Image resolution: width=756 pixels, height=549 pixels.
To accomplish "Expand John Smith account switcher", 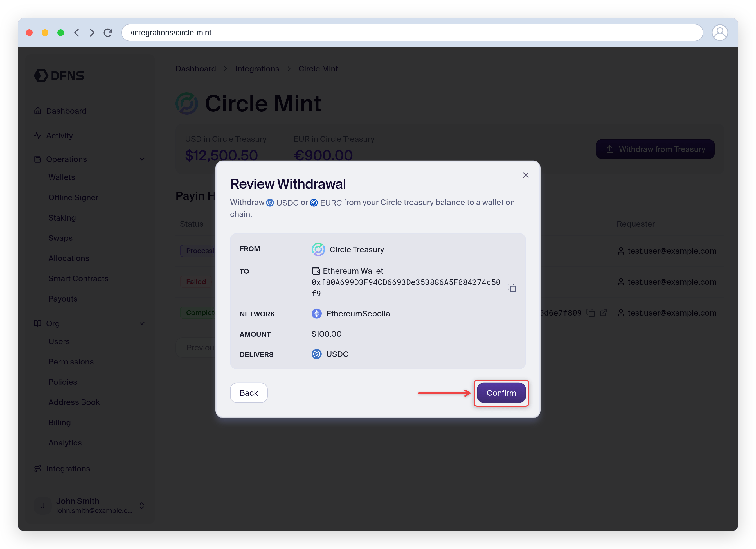I will coord(142,506).
